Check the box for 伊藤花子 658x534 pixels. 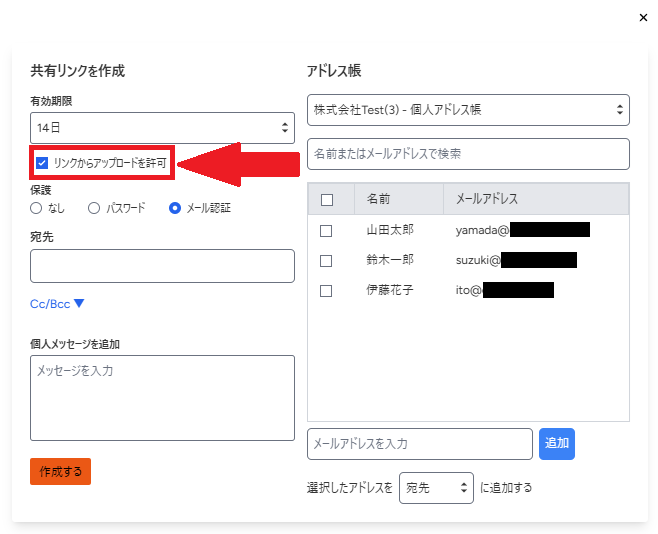tap(326, 291)
